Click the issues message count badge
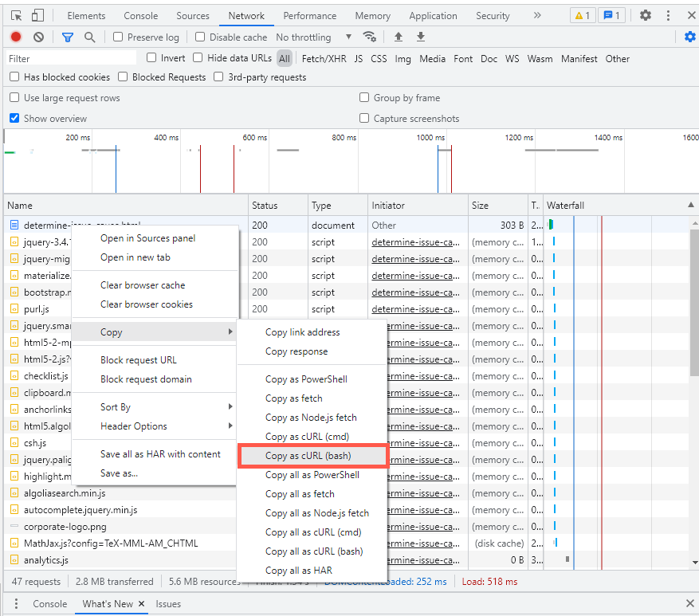The height and width of the screenshot is (616, 699). (611, 16)
